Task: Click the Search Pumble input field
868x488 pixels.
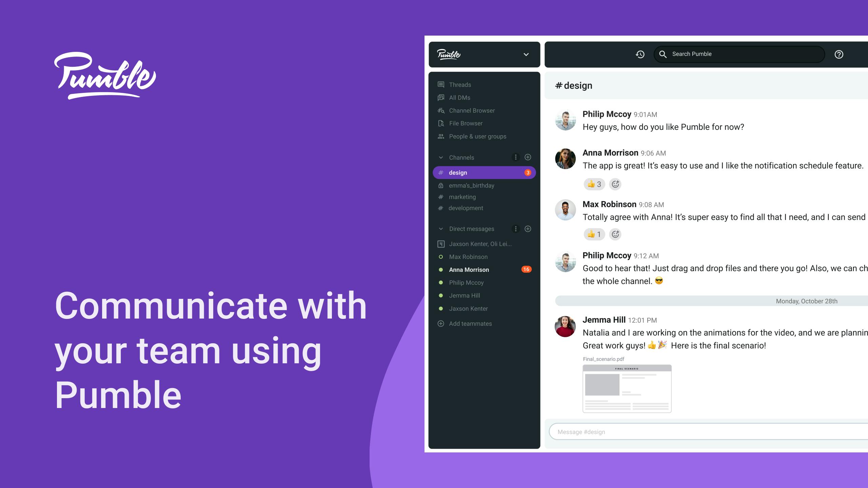Action: (741, 54)
